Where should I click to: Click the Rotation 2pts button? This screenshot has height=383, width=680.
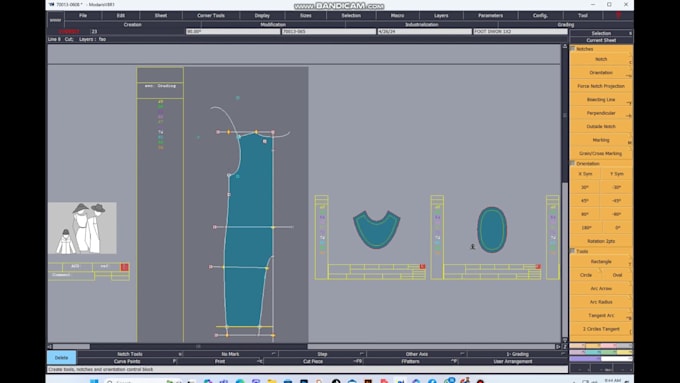(601, 241)
